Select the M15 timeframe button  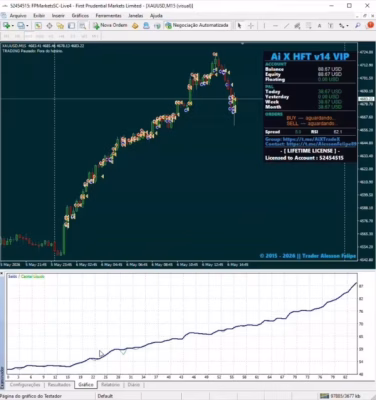(28, 36)
